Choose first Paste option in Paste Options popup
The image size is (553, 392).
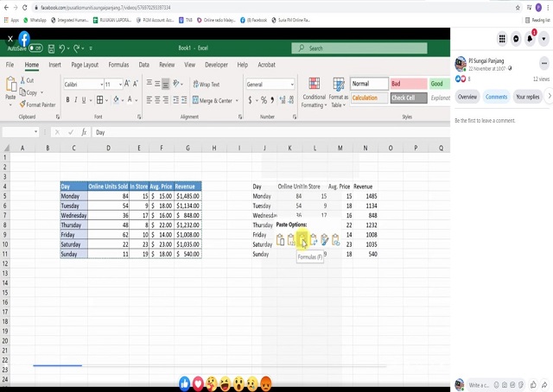coord(280,240)
